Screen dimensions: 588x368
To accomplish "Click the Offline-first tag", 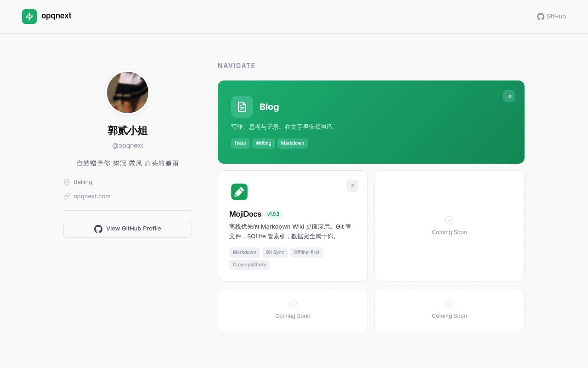I will tap(306, 253).
